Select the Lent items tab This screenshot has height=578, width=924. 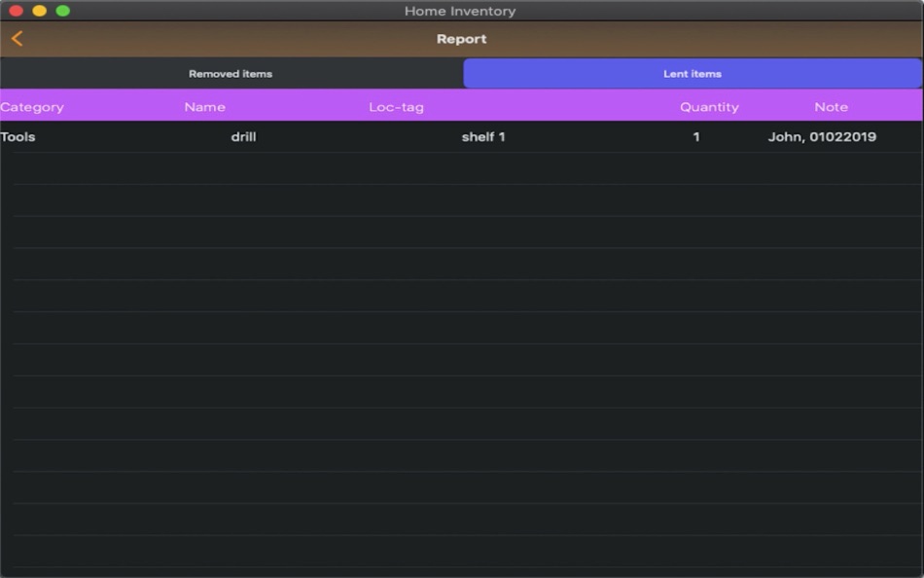[x=693, y=72]
